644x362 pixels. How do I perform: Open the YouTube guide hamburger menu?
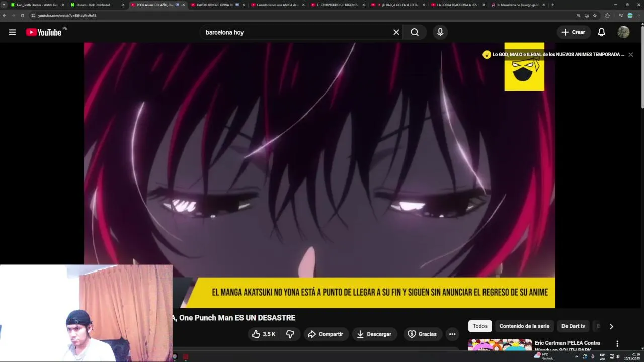(x=12, y=32)
